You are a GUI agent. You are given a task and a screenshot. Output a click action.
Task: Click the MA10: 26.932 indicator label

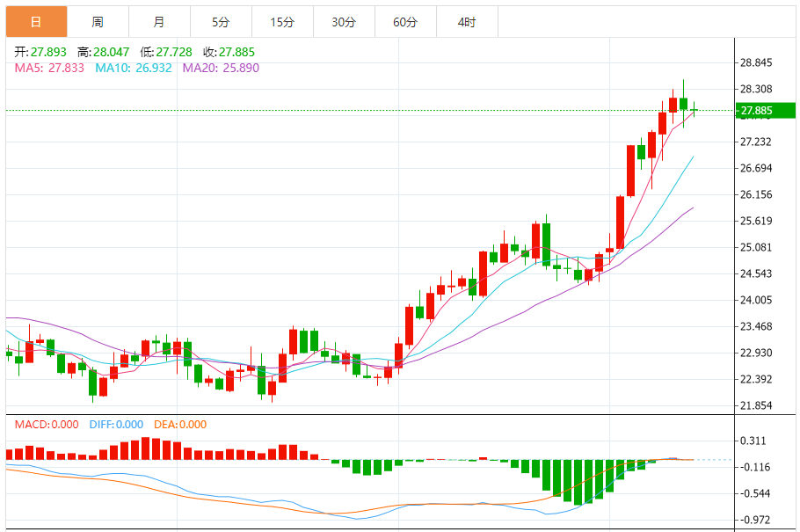pos(134,68)
